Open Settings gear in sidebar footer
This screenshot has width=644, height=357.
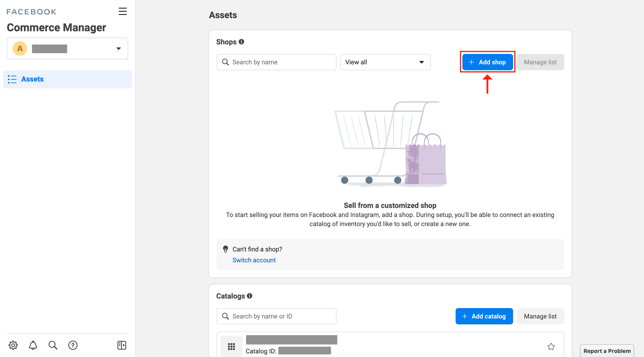point(13,345)
